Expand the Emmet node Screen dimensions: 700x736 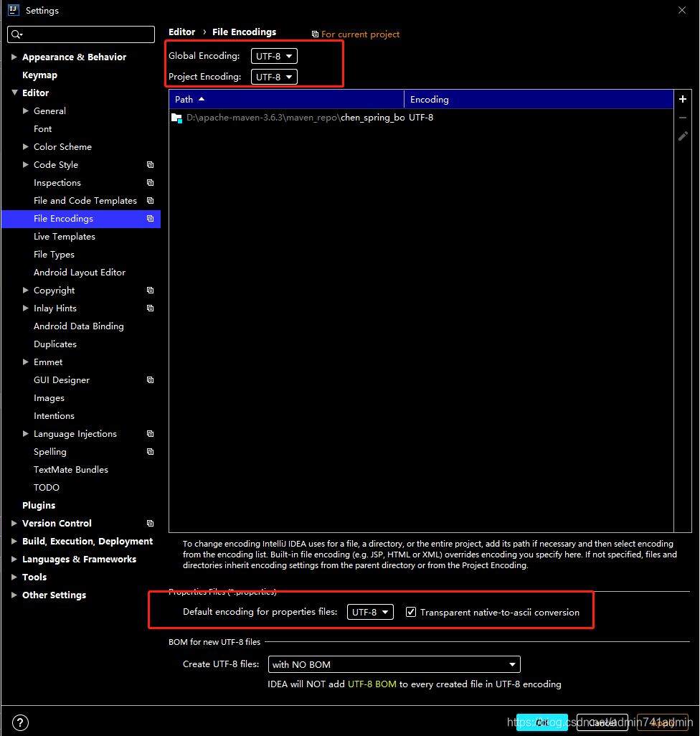click(26, 362)
